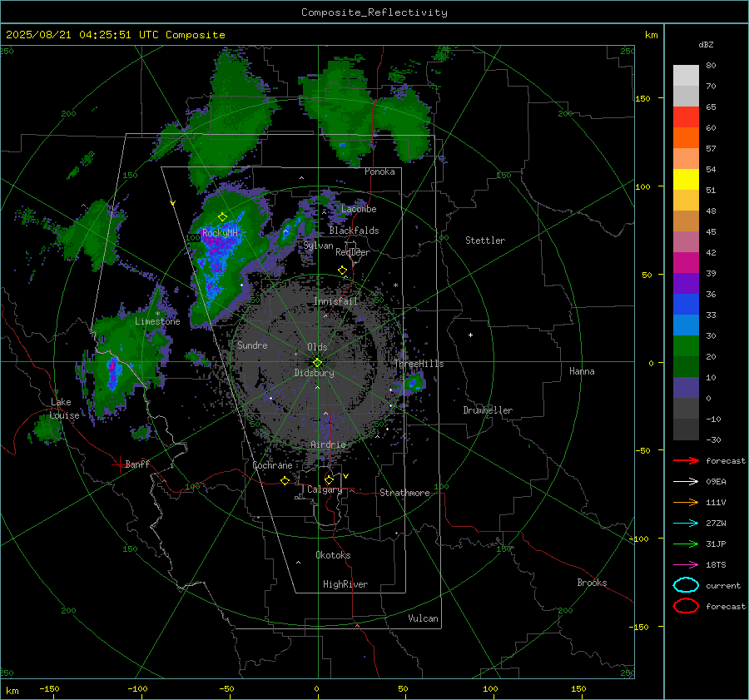
Task: Click the dBZ legend heading
Action: 706,44
